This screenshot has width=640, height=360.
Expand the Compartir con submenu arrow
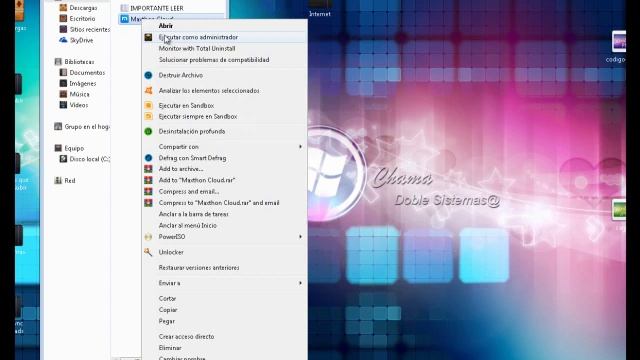[x=300, y=147]
